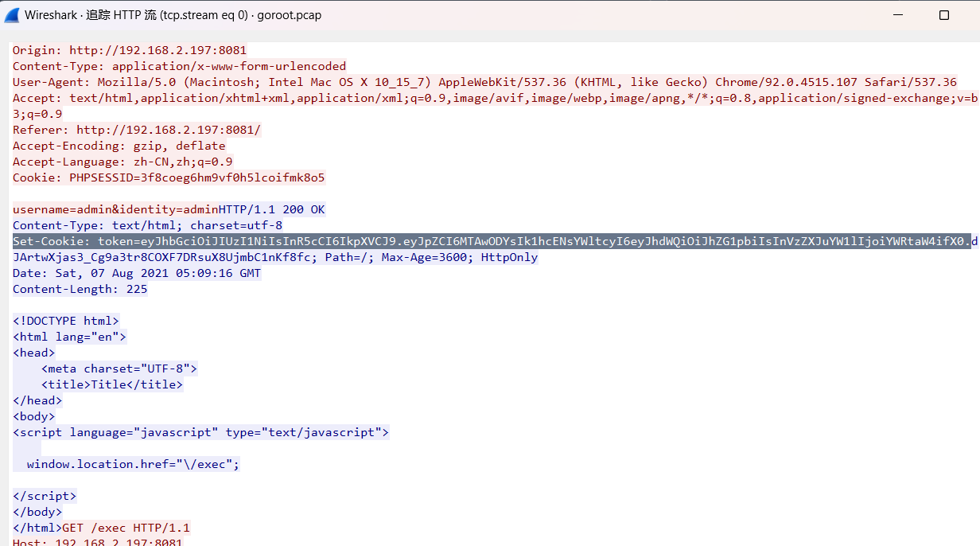Click the Origin header line
The image size is (980, 546).
pyautogui.click(x=130, y=50)
